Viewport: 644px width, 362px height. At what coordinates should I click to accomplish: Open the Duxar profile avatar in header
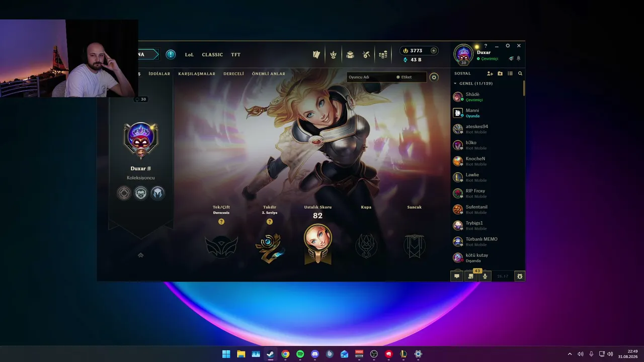(463, 54)
